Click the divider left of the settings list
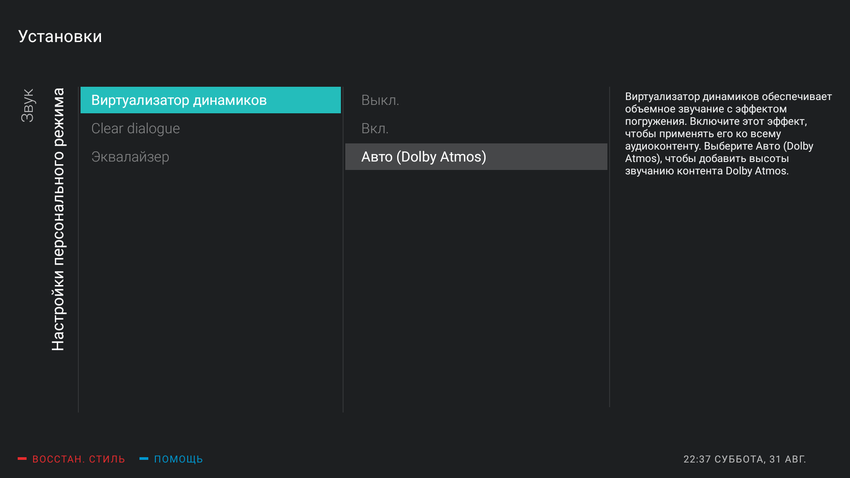The image size is (850, 478). click(78, 250)
